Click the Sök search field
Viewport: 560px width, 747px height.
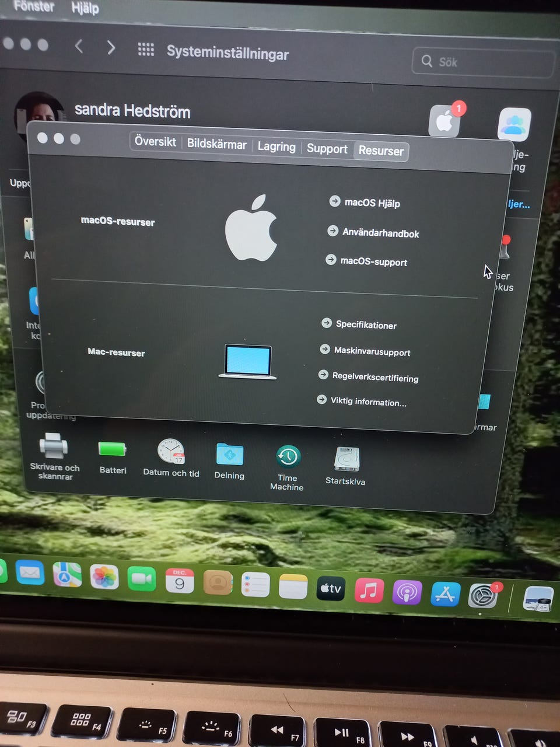(x=482, y=62)
